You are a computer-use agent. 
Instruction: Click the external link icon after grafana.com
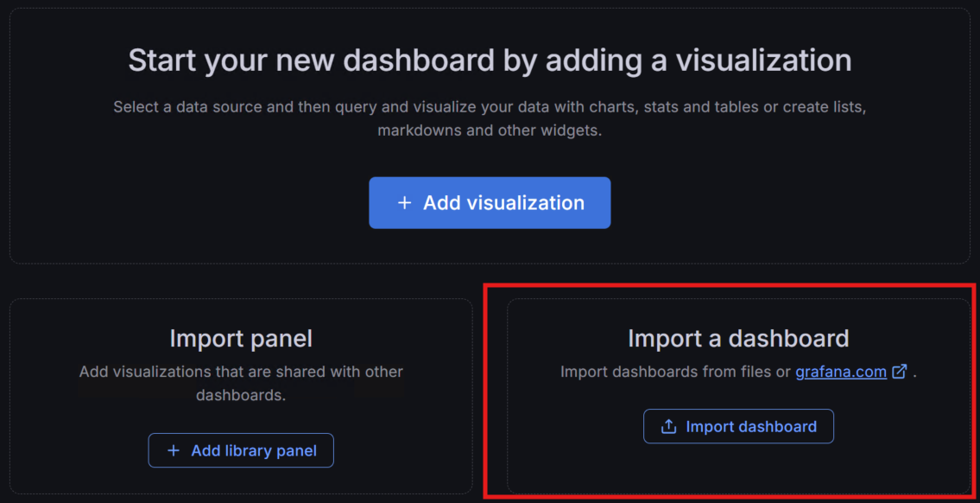[899, 372]
